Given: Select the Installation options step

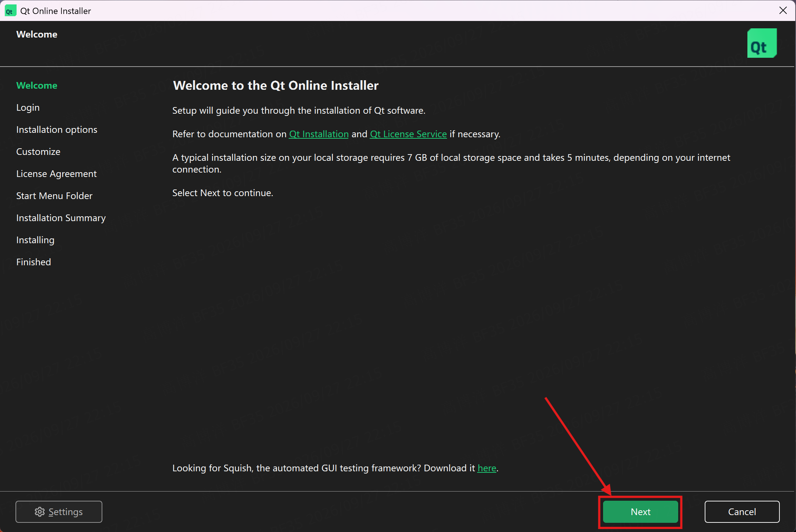Looking at the screenshot, I should click(57, 130).
